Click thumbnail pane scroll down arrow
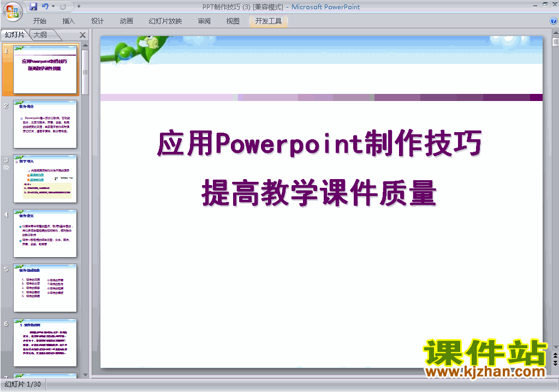 coord(85,375)
